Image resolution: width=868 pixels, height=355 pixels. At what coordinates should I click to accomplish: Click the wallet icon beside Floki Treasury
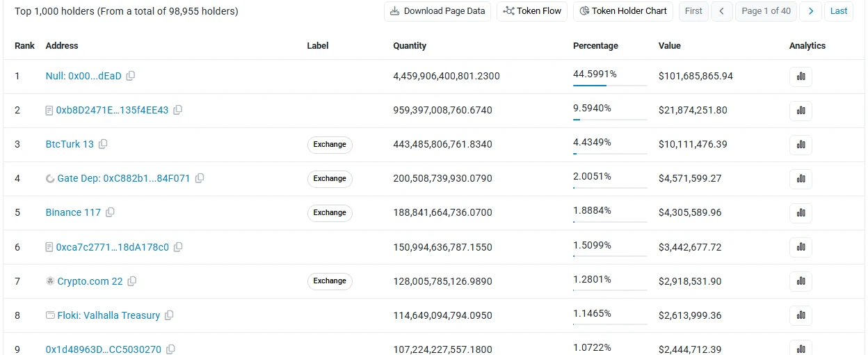click(x=50, y=315)
